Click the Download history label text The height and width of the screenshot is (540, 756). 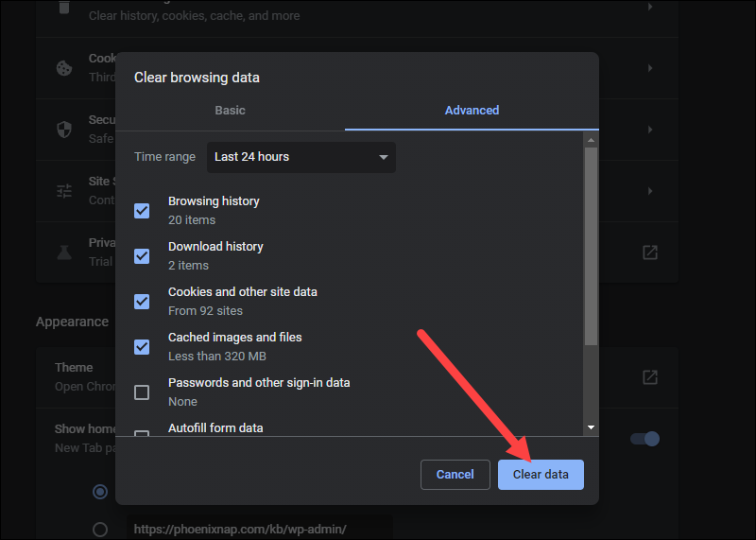[215, 247]
